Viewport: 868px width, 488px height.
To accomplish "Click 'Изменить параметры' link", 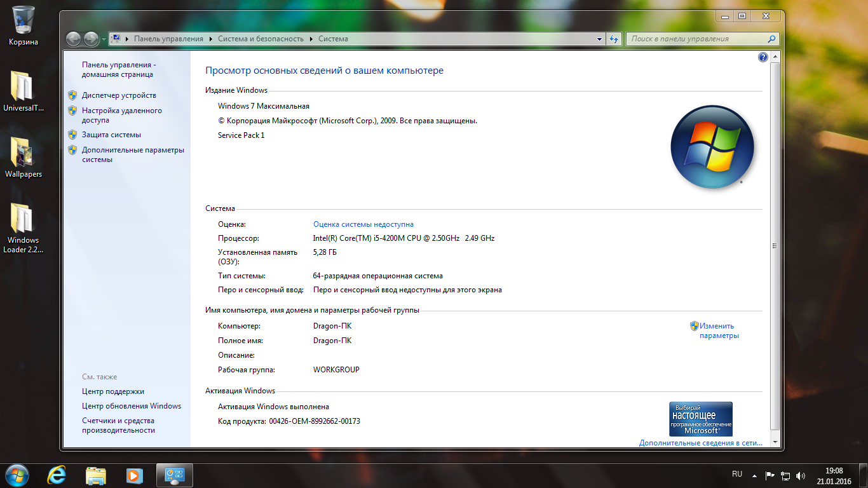I will click(718, 330).
